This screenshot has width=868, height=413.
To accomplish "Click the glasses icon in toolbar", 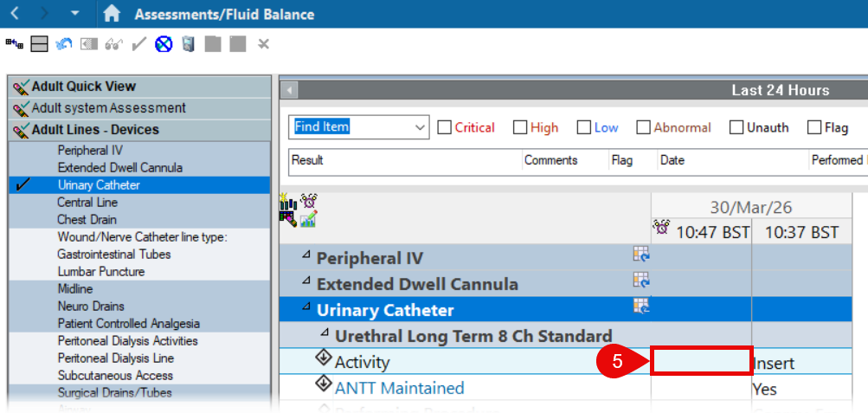I will pos(113,43).
